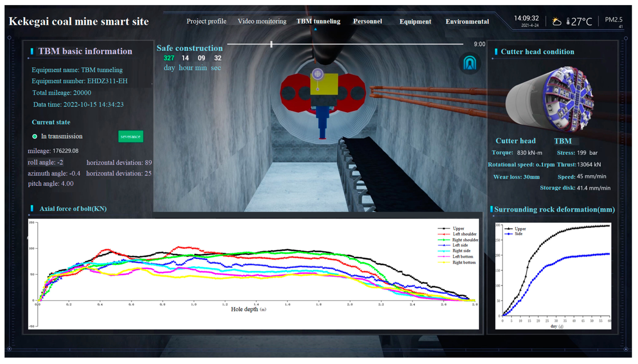Click the blue marker beside TBM basic information
The height and width of the screenshot is (364, 638).
pyautogui.click(x=32, y=51)
